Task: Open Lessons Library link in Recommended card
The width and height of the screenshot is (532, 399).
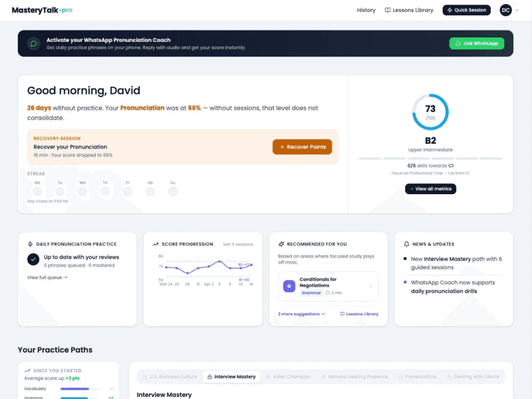Action: (x=359, y=314)
